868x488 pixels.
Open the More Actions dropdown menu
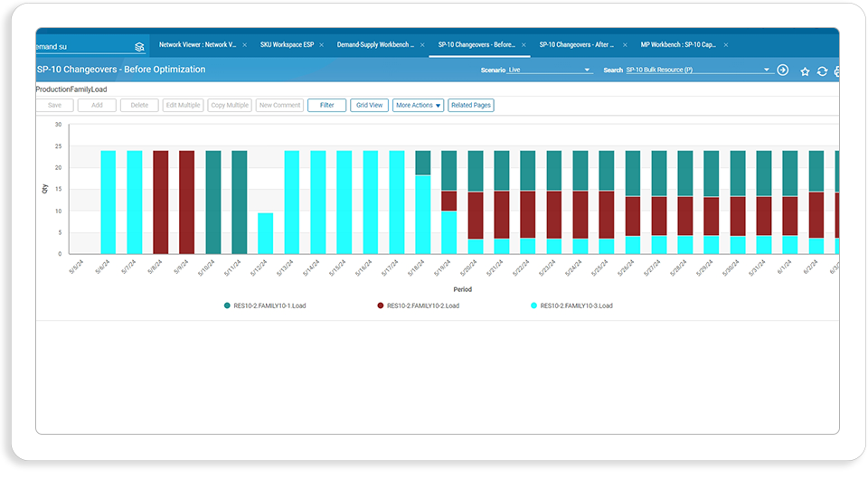click(x=418, y=105)
